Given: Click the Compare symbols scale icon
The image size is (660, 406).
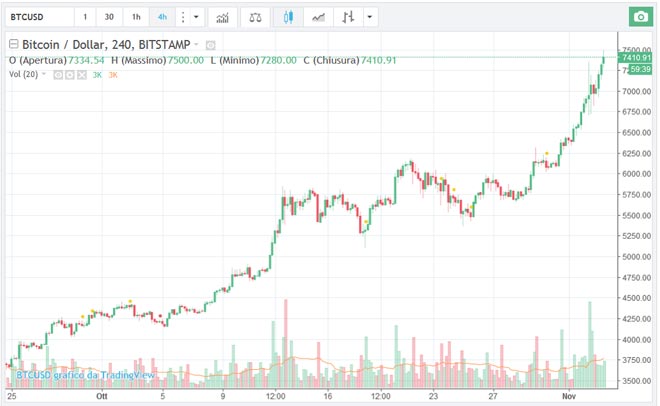Looking at the screenshot, I should coord(257,17).
